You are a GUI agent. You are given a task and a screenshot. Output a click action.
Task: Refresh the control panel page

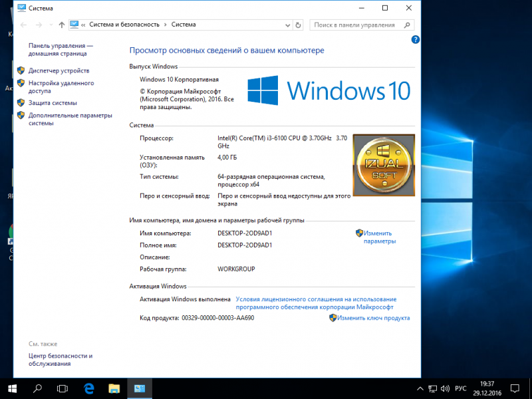coord(298,25)
